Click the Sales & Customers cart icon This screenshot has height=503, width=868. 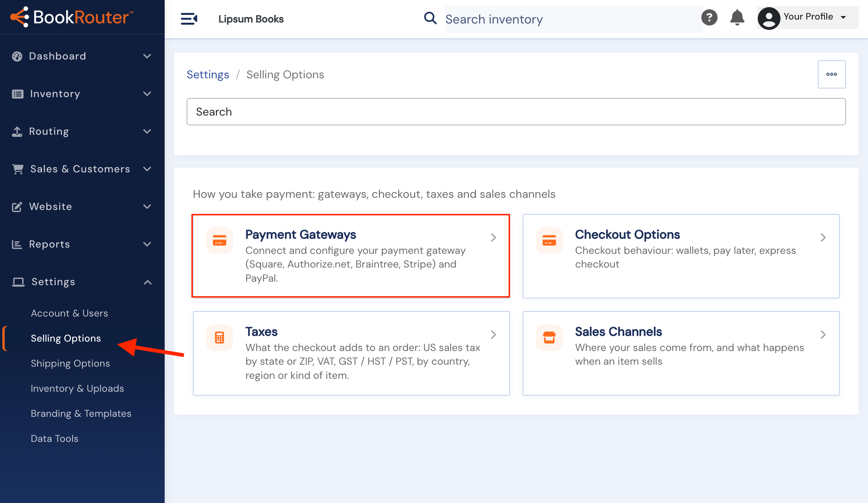coord(18,169)
